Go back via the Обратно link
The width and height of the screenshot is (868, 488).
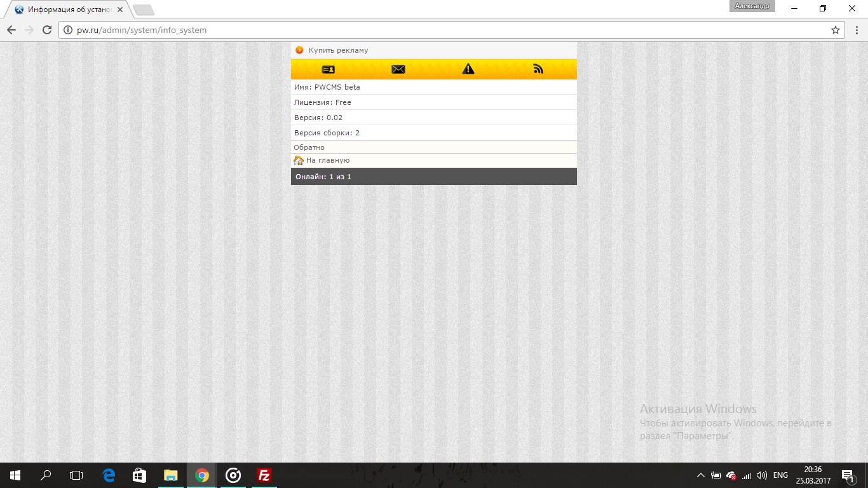click(309, 147)
